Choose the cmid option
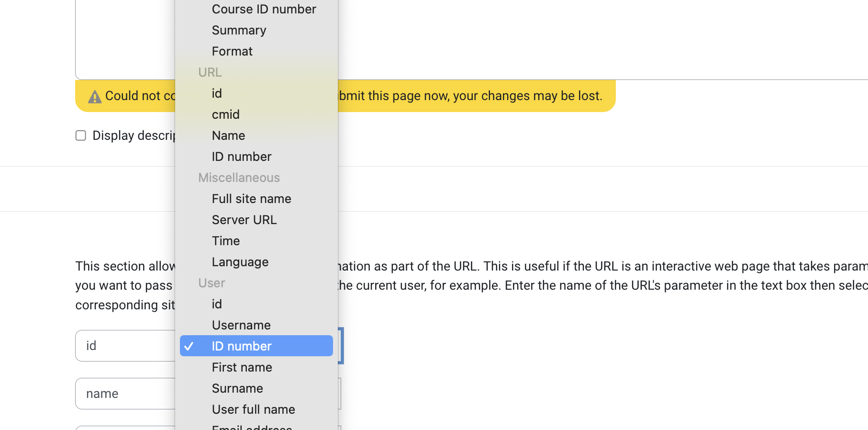 225,114
